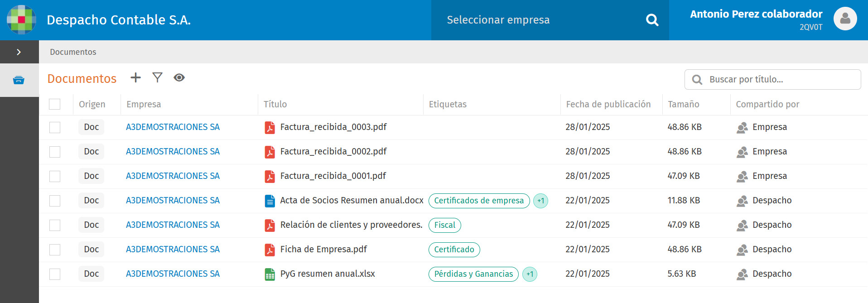Sort by the Título column header
868x303 pixels.
click(x=275, y=104)
